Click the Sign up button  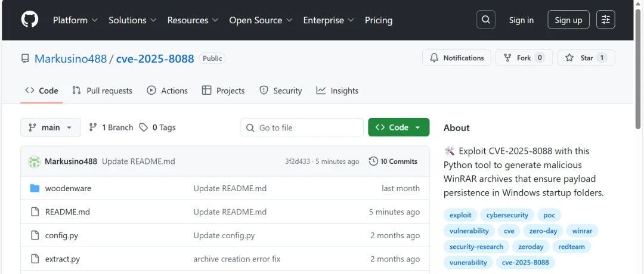568,20
